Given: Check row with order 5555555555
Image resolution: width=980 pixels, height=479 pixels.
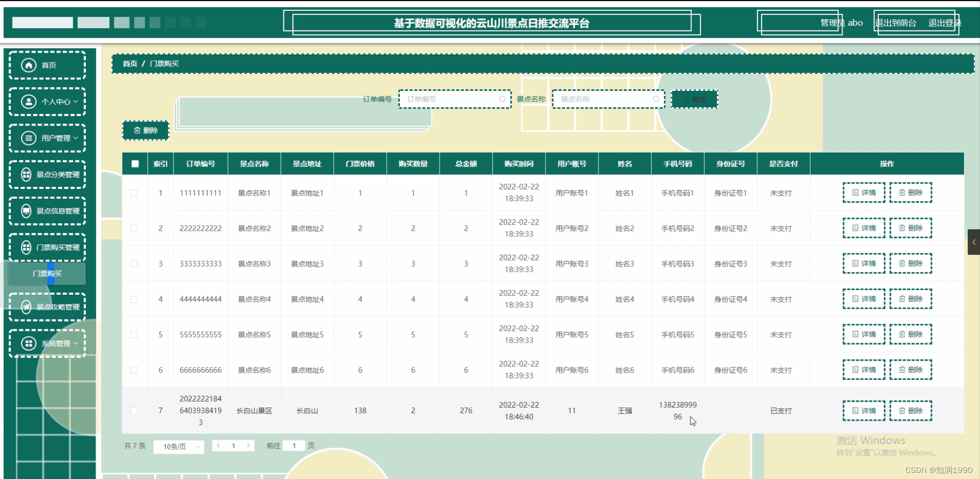Looking at the screenshot, I should click(x=134, y=334).
